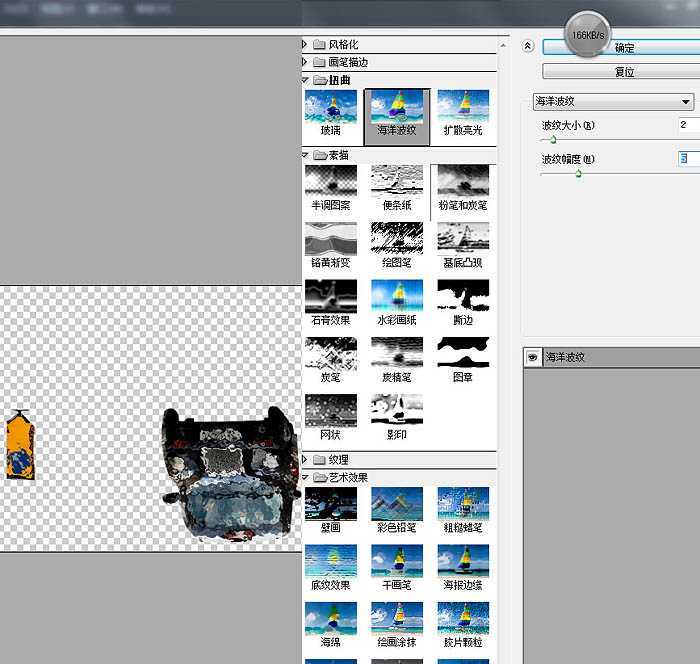Select the 海报边缘 filter thumbnail
The height and width of the screenshot is (664, 700).
click(x=463, y=561)
